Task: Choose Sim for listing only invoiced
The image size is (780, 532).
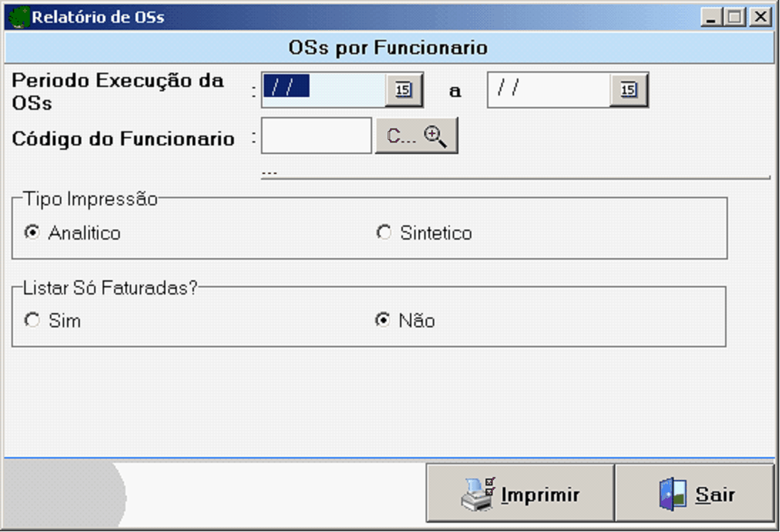Action: pyautogui.click(x=32, y=321)
